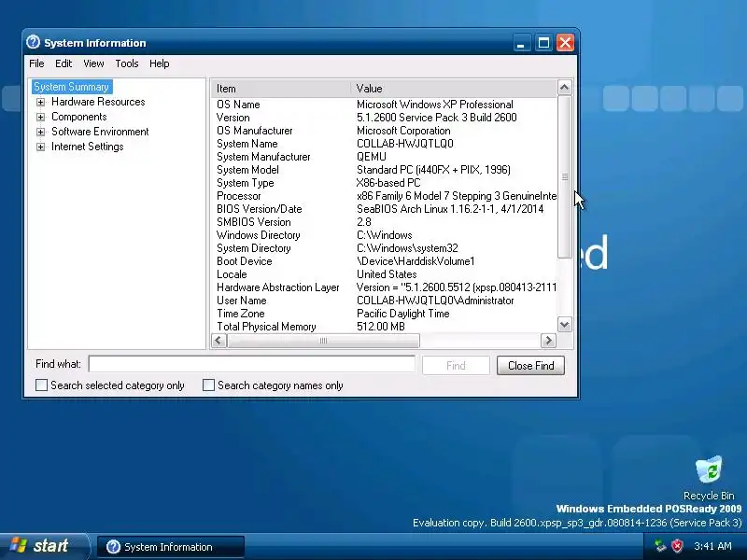This screenshot has height=560, width=747.
Task: Click the Total Physical Memory item
Action: (x=266, y=328)
